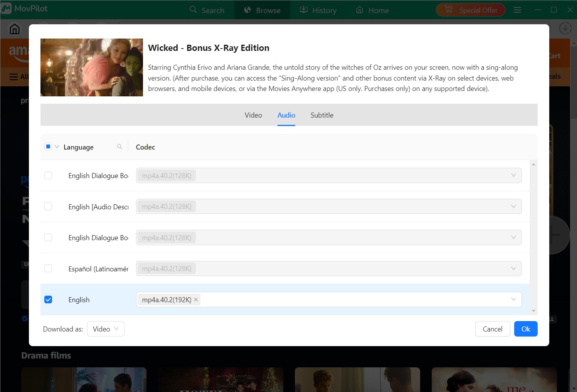Open History using its download-tray icon
Image resolution: width=577 pixels, height=392 pixels.
click(x=304, y=10)
